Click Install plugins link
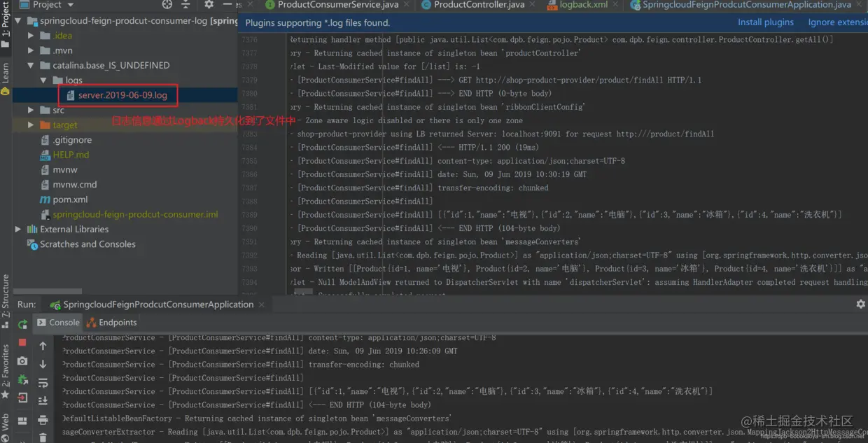868x443 pixels. pos(766,22)
